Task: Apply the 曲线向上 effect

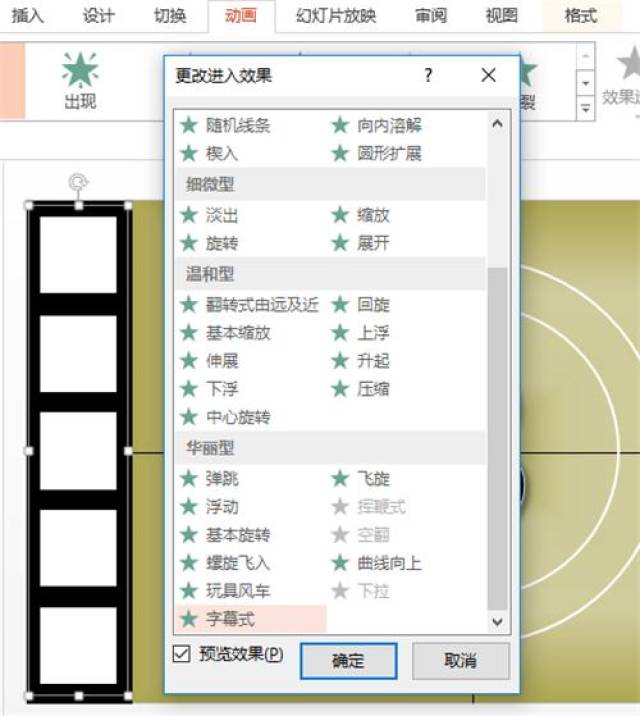Action: (377, 563)
